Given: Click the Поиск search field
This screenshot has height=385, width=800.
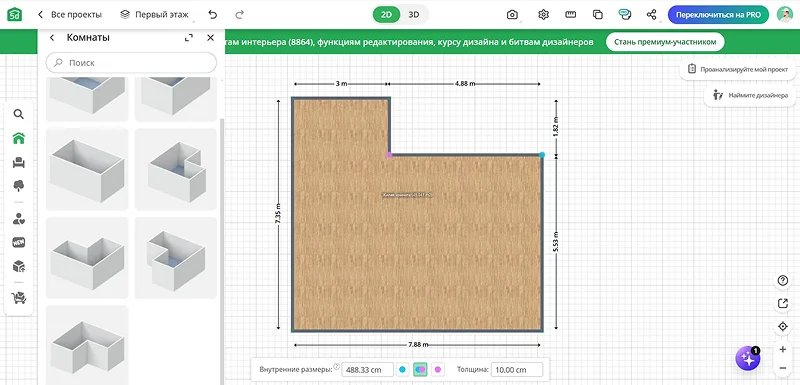Looking at the screenshot, I should pyautogui.click(x=131, y=63).
